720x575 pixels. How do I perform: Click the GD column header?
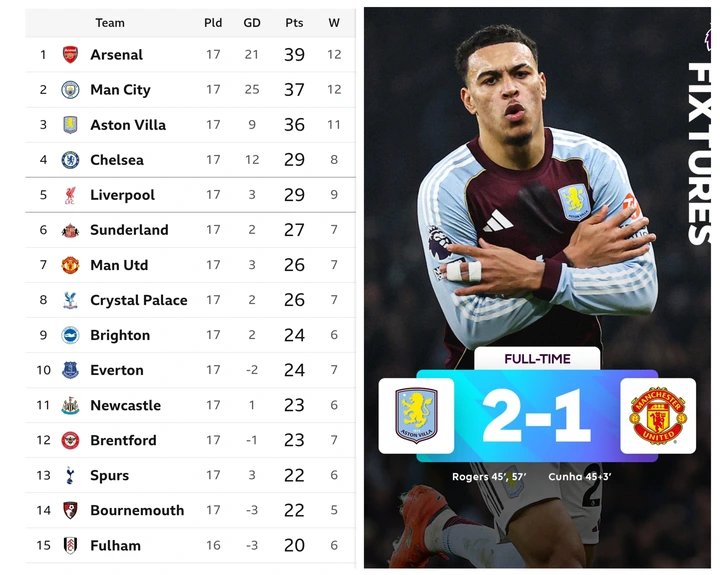252,23
